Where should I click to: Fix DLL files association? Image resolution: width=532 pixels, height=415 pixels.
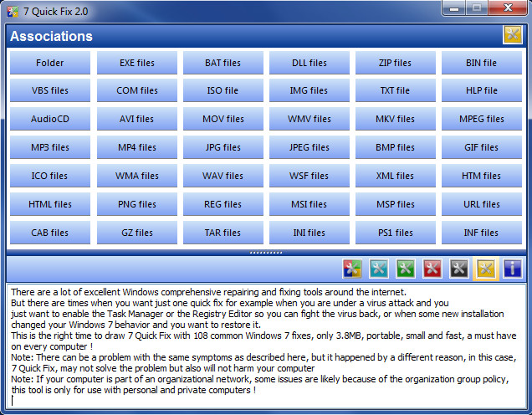point(309,63)
